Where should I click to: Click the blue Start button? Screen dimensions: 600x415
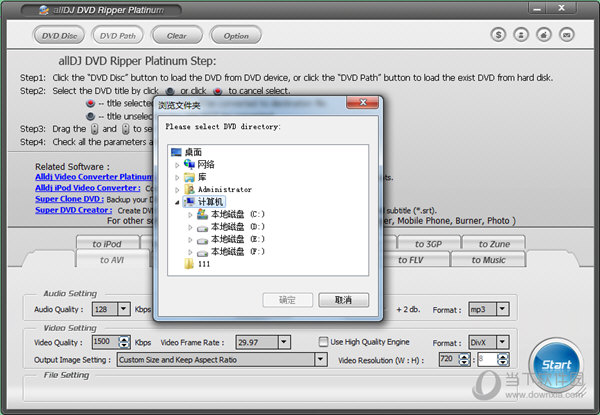tap(556, 365)
